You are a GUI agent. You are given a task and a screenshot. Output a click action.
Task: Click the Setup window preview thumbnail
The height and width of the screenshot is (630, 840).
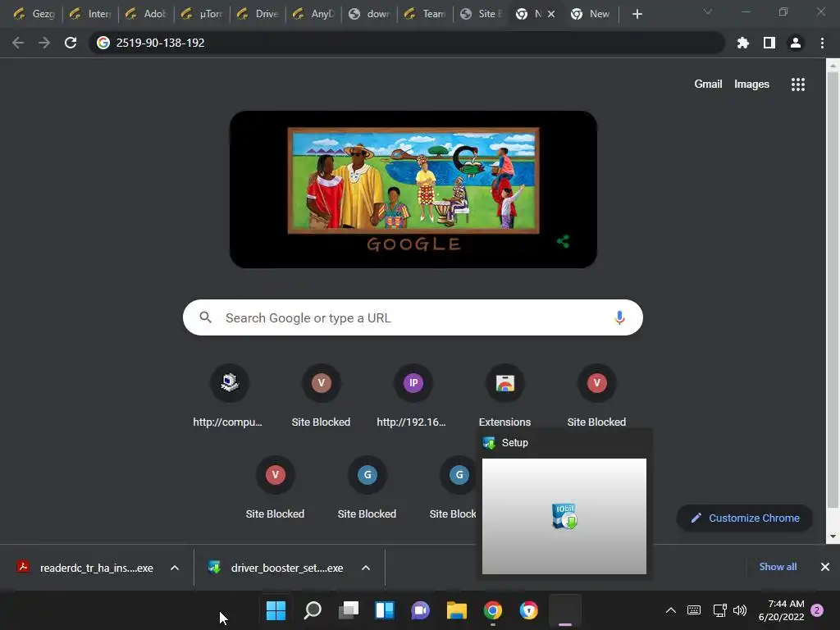[564, 516]
